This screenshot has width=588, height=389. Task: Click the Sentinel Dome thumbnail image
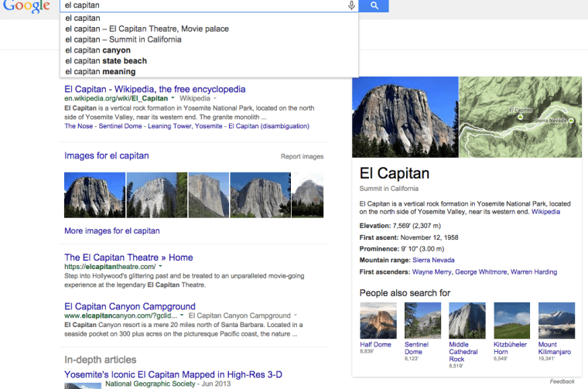pos(422,320)
